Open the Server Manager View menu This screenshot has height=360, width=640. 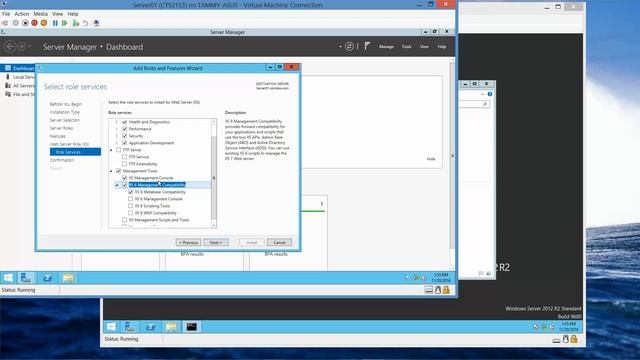point(424,47)
